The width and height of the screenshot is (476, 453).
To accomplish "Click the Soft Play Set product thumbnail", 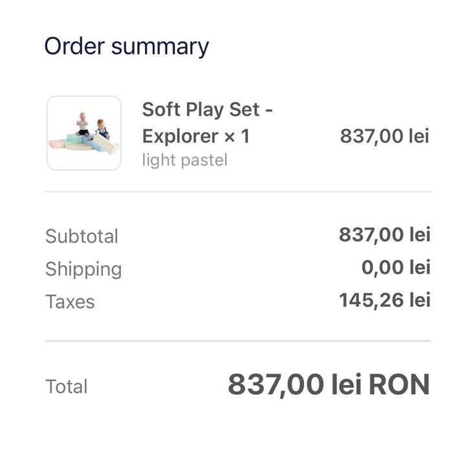I will pos(84,133).
